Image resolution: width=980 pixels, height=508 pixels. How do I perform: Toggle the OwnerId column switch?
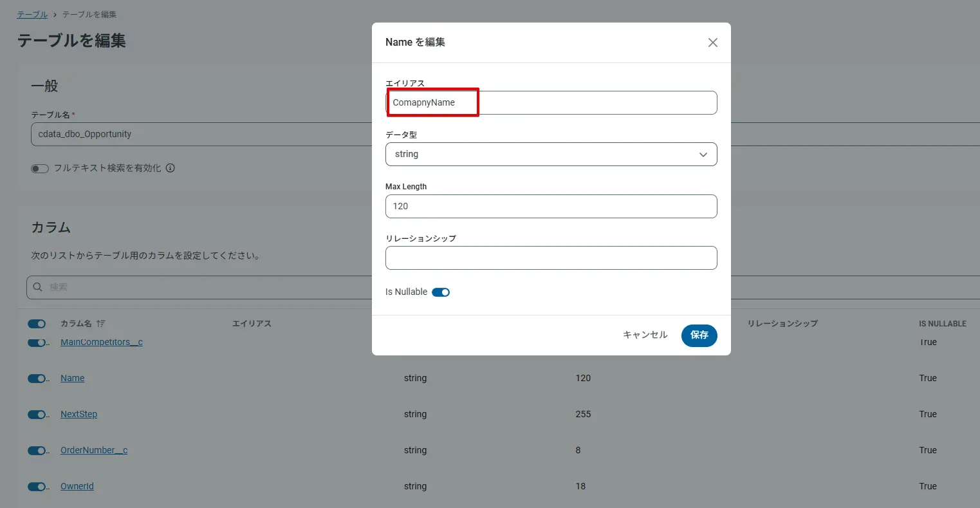tap(37, 487)
